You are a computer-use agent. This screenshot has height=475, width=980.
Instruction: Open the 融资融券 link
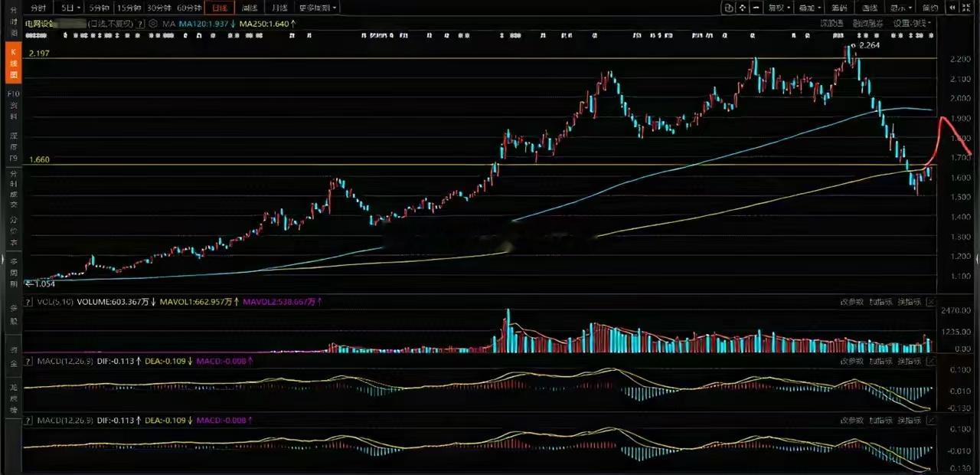[x=867, y=24]
